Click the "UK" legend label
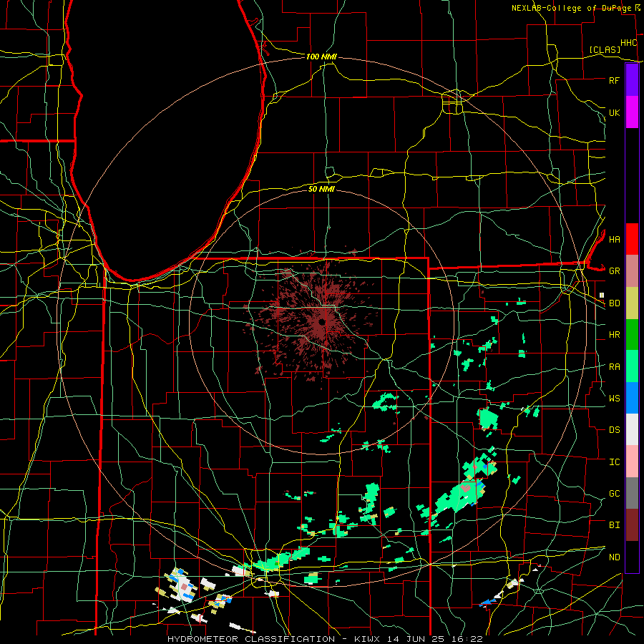This screenshot has width=644, height=644. pos(614,112)
